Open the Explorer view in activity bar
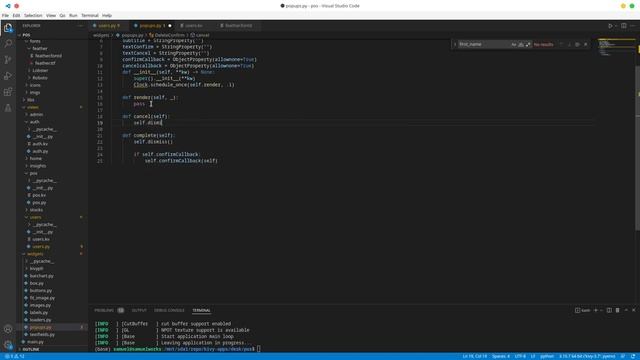Viewport: 640px width, 360px height. pyautogui.click(x=8, y=28)
